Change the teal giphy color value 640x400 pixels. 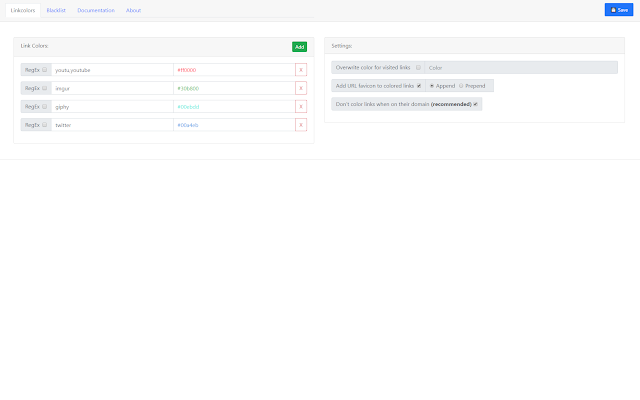234,107
